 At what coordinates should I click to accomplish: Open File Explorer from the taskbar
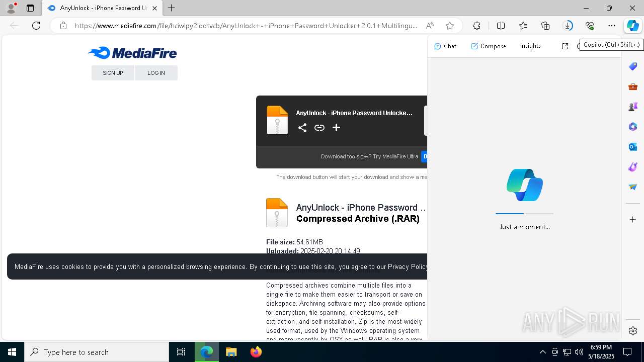point(231,352)
